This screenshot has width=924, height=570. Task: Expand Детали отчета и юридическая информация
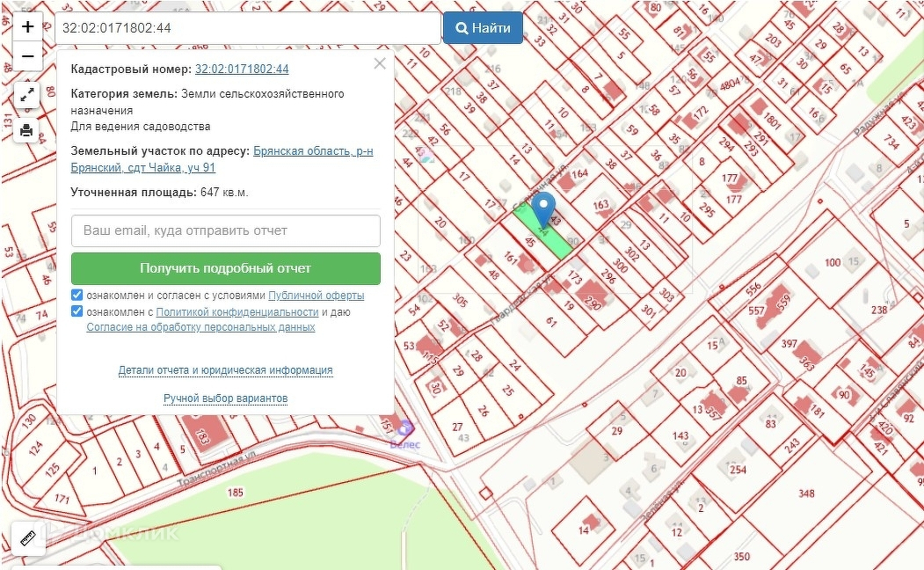pos(225,370)
